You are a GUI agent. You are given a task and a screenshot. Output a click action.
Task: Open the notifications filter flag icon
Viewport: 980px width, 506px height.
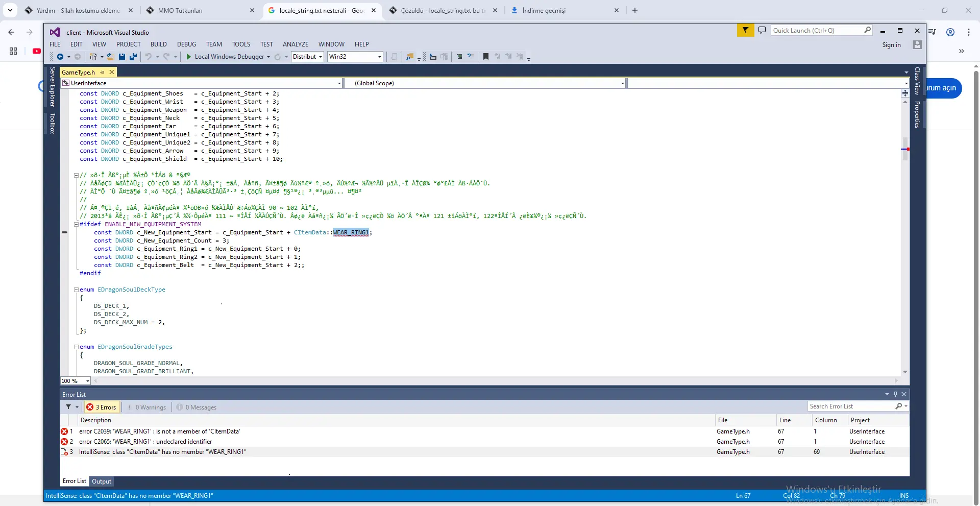tap(745, 30)
